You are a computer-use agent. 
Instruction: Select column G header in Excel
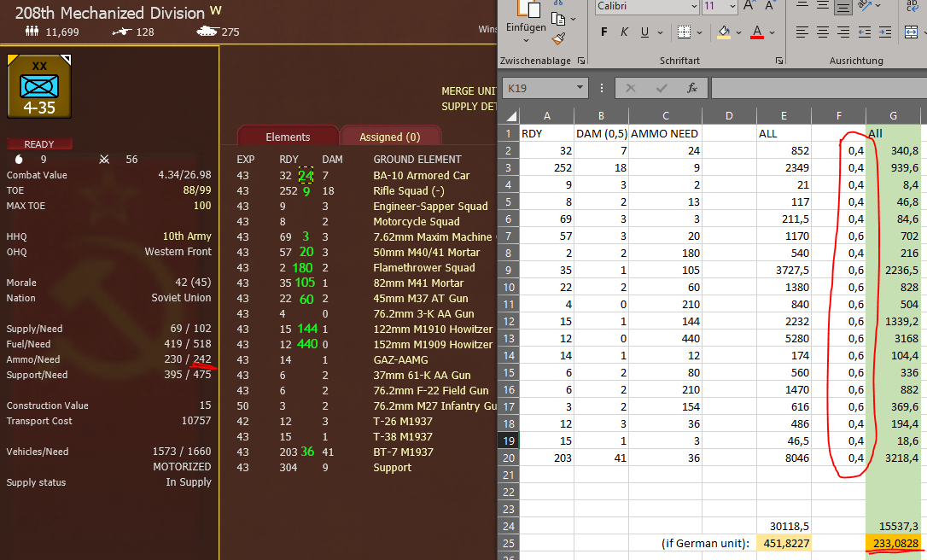click(893, 116)
